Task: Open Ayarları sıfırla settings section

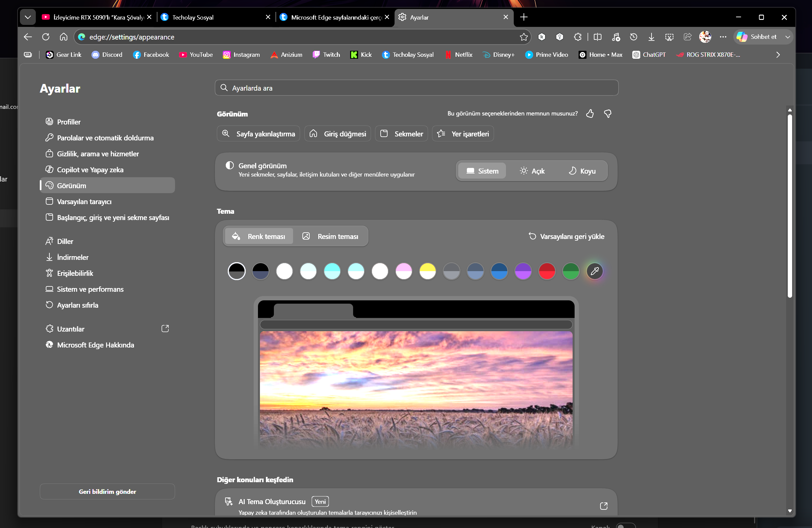Action: [x=107, y=305]
